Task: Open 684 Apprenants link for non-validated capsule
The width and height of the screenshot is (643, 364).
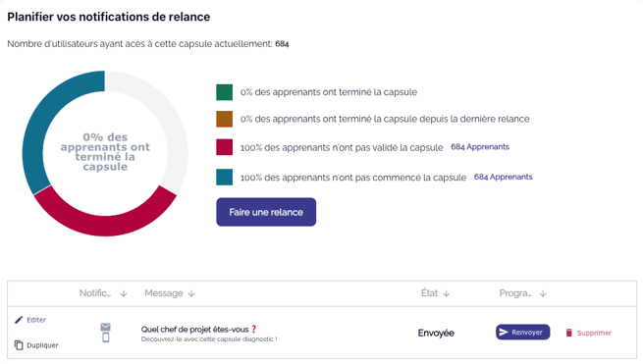Action: [480, 147]
